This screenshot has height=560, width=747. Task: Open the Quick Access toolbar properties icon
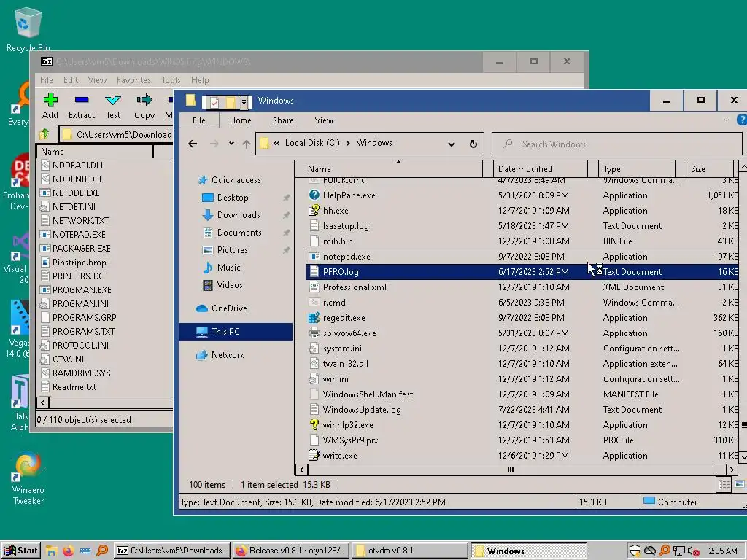click(x=214, y=102)
